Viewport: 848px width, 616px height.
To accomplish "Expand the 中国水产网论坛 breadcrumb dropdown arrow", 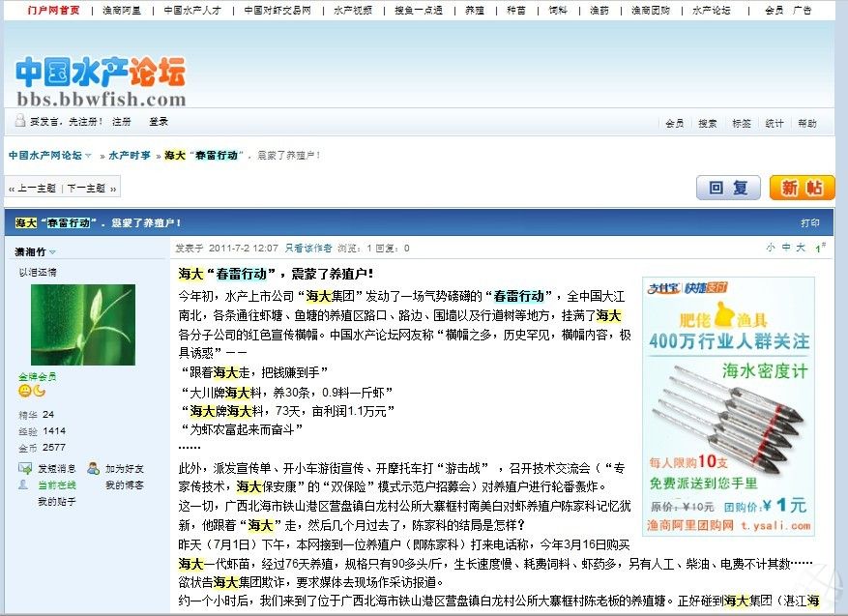I will click(x=89, y=156).
